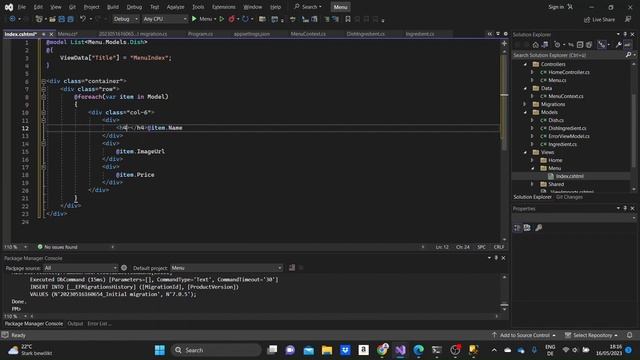Viewport: 640px width, 360px height.
Task: Click Categorized icon in Properties panel
Action: point(517,228)
